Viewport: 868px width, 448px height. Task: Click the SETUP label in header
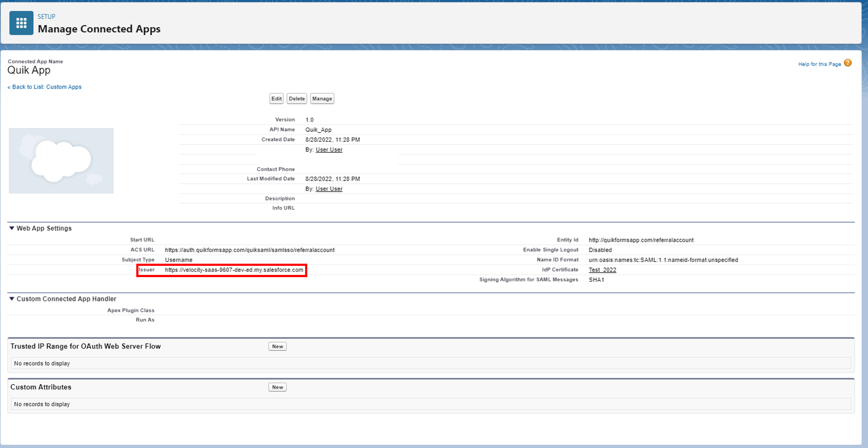click(x=46, y=16)
